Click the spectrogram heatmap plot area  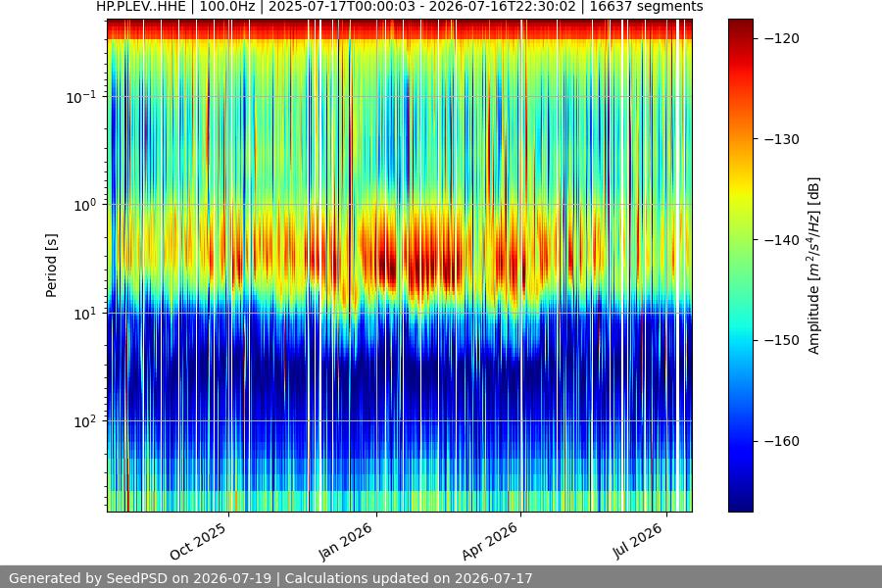pyautogui.click(x=400, y=266)
